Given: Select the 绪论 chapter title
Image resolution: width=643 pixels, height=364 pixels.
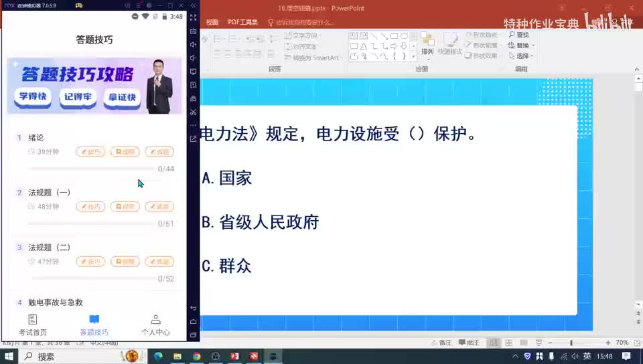Looking at the screenshot, I should (x=35, y=138).
